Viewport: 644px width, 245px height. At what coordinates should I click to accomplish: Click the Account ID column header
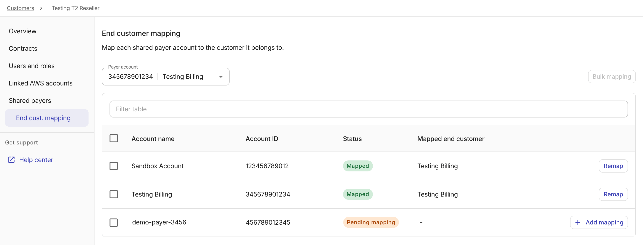tap(262, 139)
